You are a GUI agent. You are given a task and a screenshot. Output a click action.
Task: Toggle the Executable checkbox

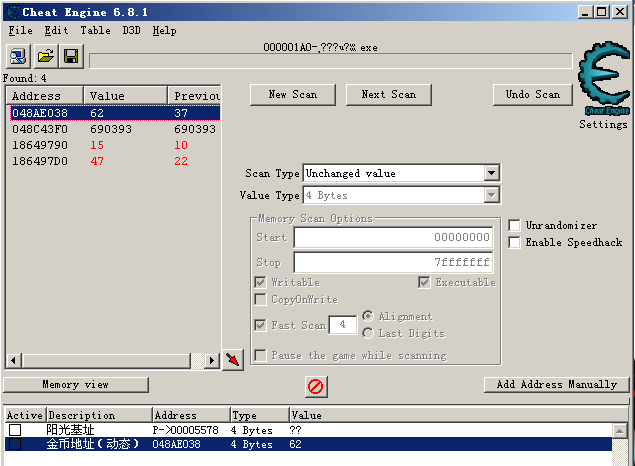tap(424, 282)
